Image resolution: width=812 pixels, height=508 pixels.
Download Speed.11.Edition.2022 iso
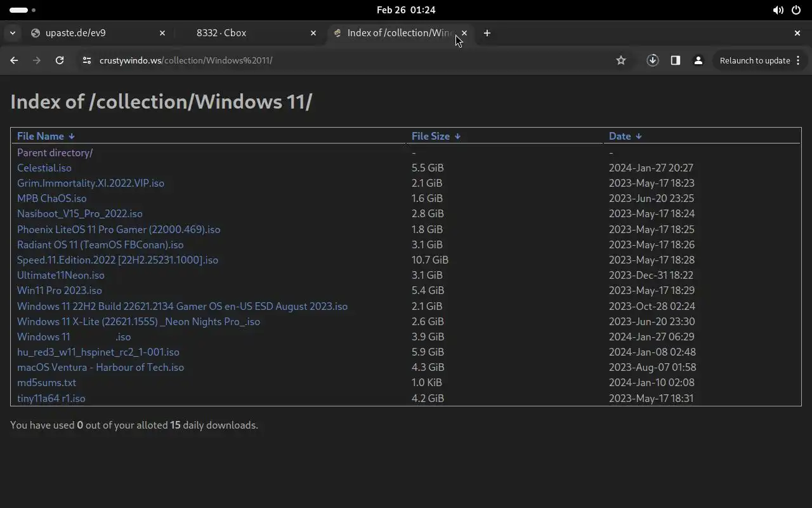[x=117, y=260]
